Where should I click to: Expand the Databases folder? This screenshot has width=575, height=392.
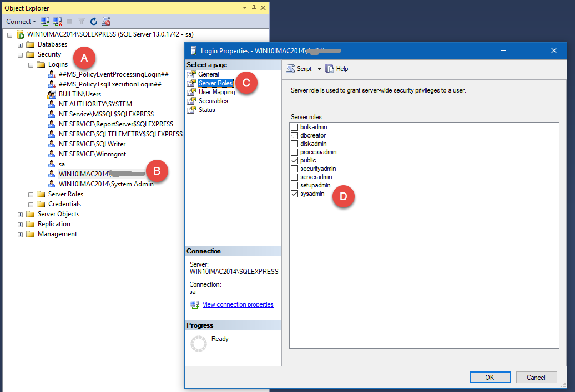[20, 45]
